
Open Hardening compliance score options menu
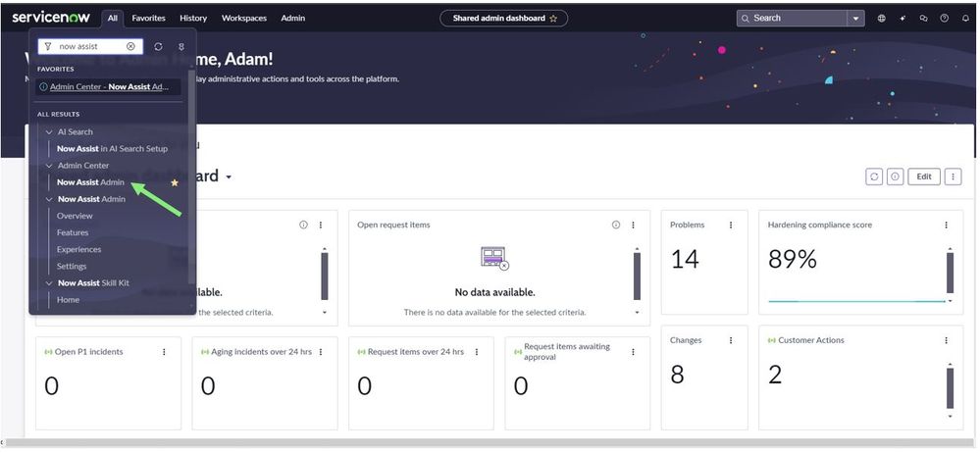pyautogui.click(x=947, y=225)
